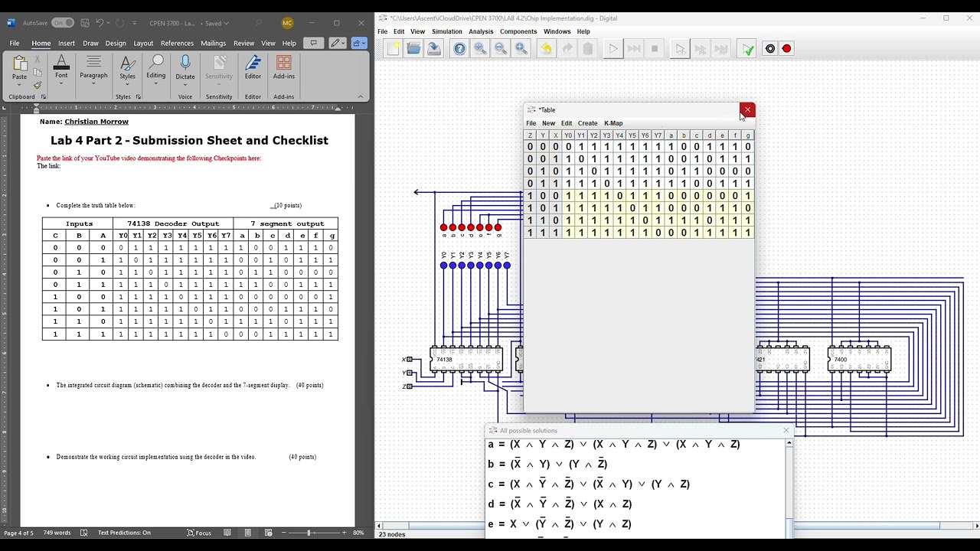
Task: Save the circuit using Digital's save icon
Action: pos(433,49)
